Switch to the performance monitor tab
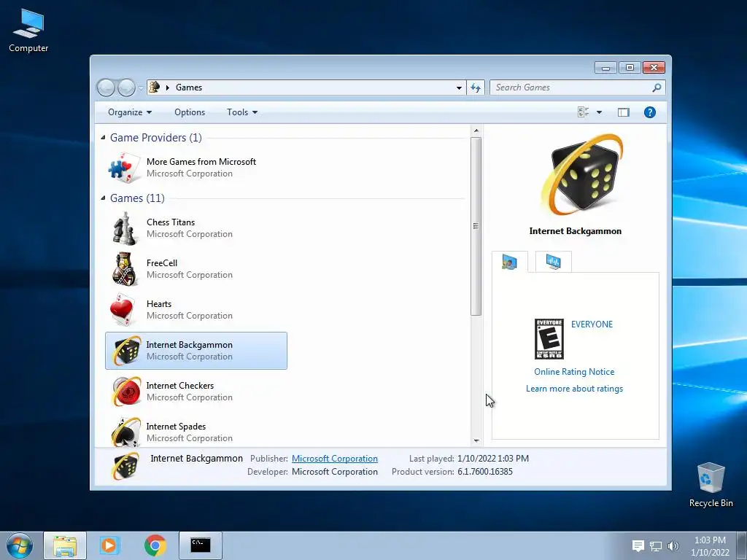The width and height of the screenshot is (747, 560). tap(553, 262)
